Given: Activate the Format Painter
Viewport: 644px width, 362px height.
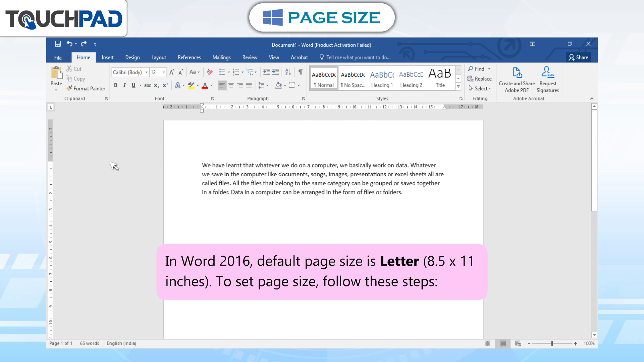Looking at the screenshot, I should [86, 88].
